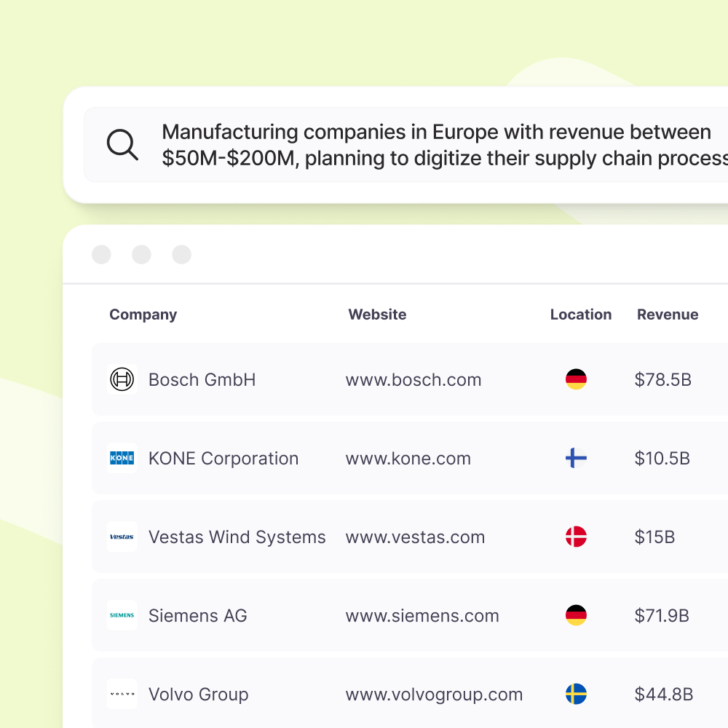Click the Location column header

coord(581,314)
